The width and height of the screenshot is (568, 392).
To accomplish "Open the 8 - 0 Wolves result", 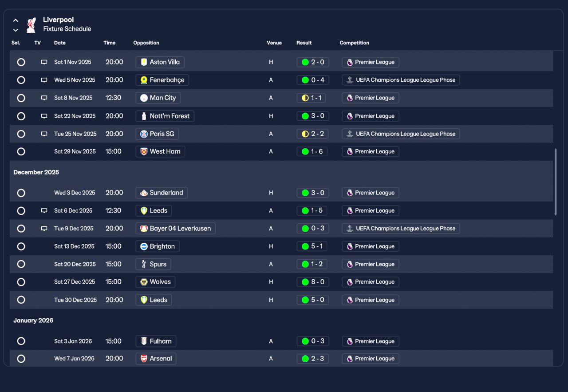I will click(313, 282).
